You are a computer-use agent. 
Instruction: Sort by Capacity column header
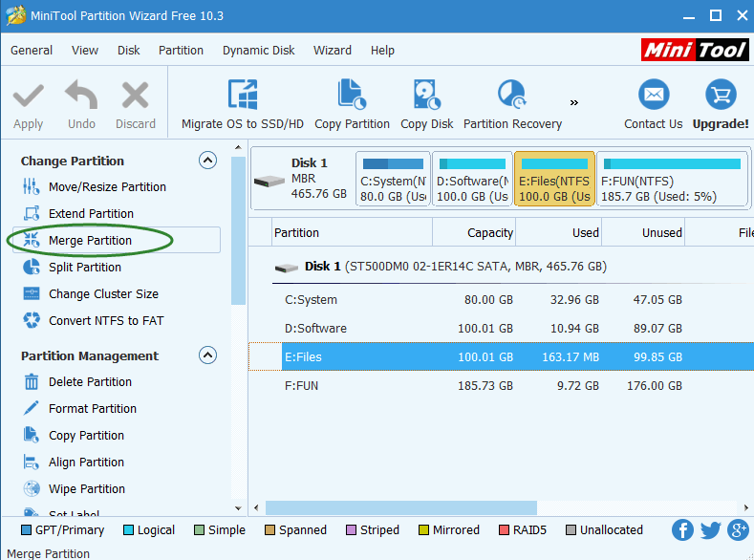pos(474,232)
